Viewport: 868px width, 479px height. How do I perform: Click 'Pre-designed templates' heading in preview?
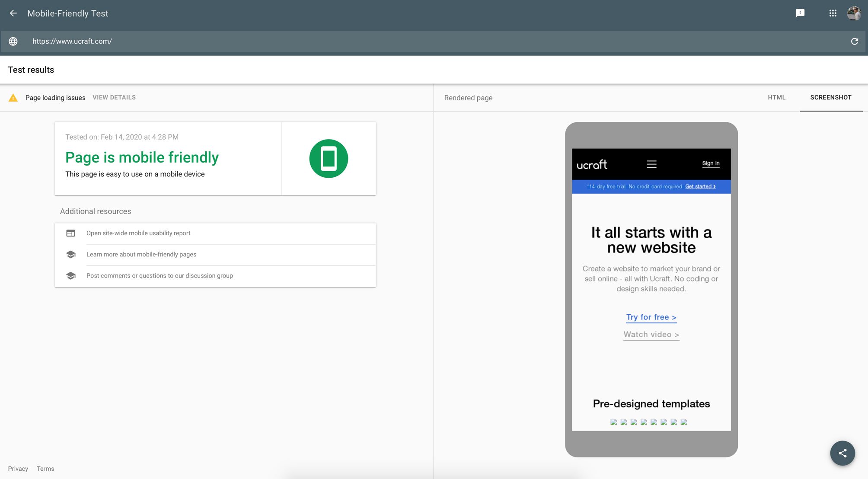point(651,404)
